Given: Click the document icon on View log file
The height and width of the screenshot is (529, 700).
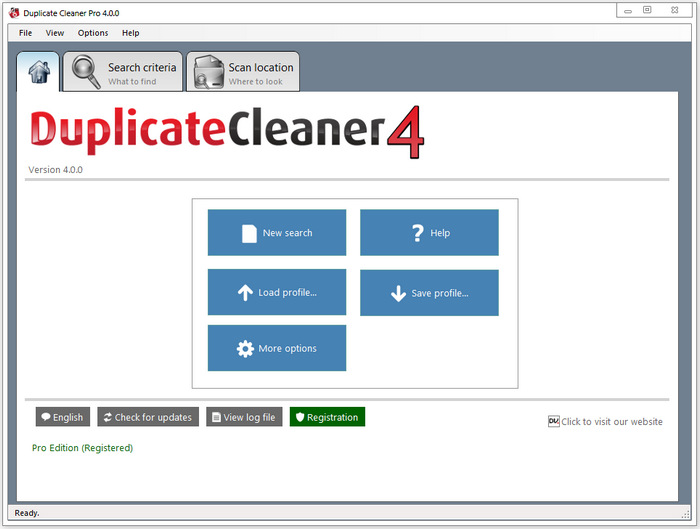Looking at the screenshot, I should 216,417.
